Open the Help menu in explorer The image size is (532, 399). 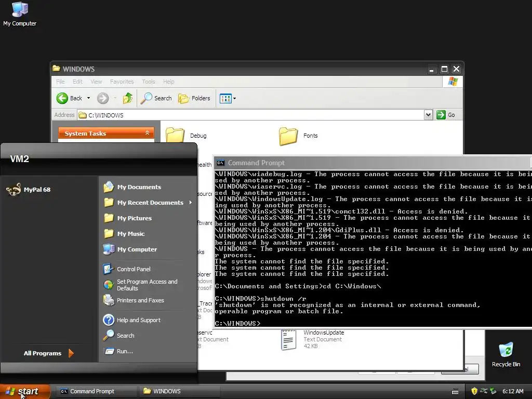[169, 82]
